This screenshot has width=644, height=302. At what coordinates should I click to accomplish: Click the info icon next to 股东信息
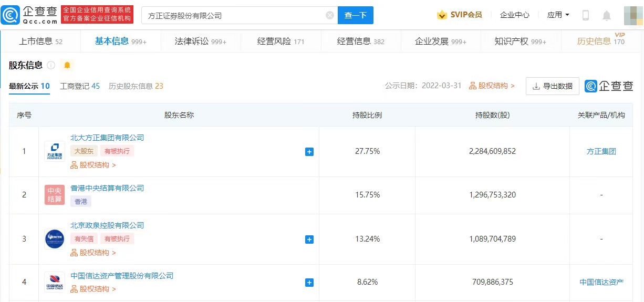(51, 65)
